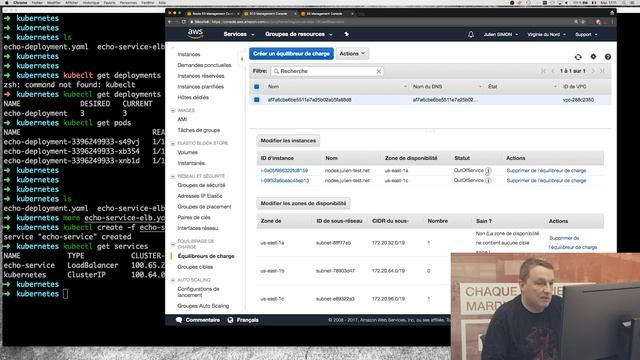Screen dimensions: 640x360
Task: Uncheck the af7e6cbe6be5511e7a25b02 load balancer row
Action: (x=257, y=100)
